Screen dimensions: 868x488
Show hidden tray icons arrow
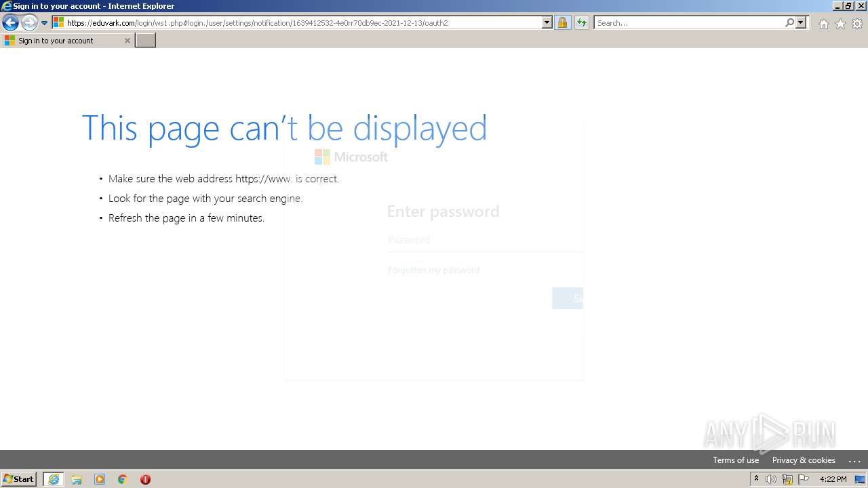tap(756, 479)
